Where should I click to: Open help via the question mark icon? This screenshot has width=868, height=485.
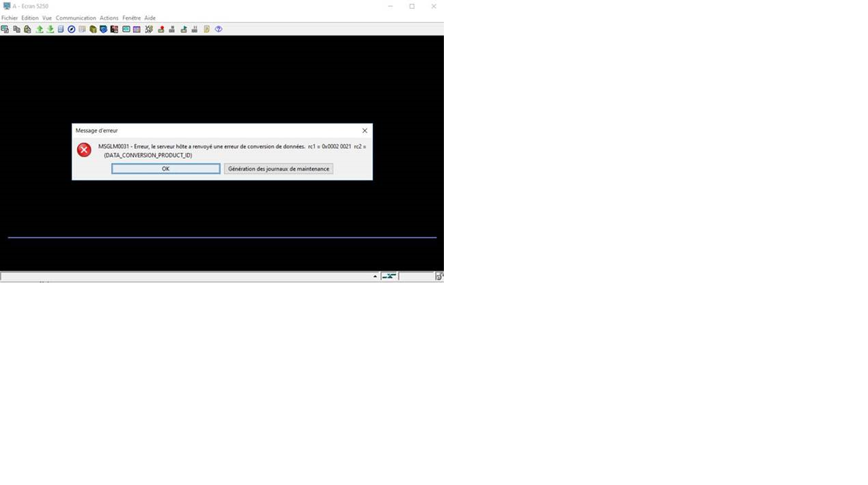click(218, 29)
